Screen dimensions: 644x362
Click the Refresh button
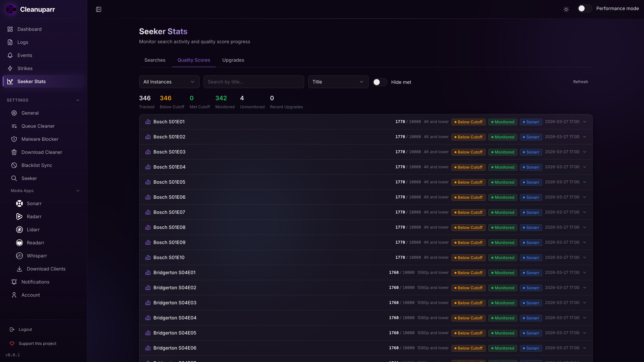[580, 82]
